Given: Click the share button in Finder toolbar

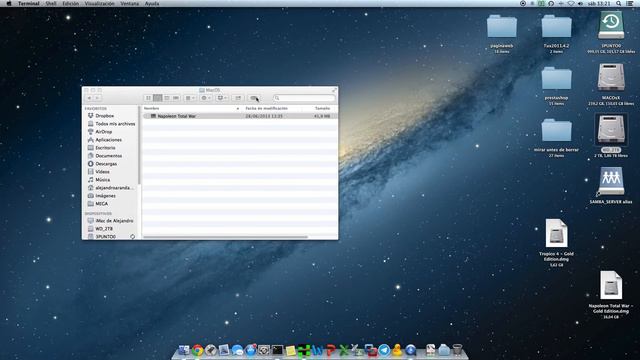Looking at the screenshot, I should [x=238, y=98].
